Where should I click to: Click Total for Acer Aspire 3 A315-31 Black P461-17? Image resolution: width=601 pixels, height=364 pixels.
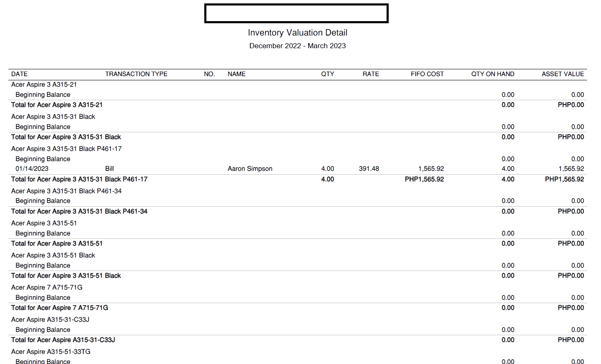point(80,179)
